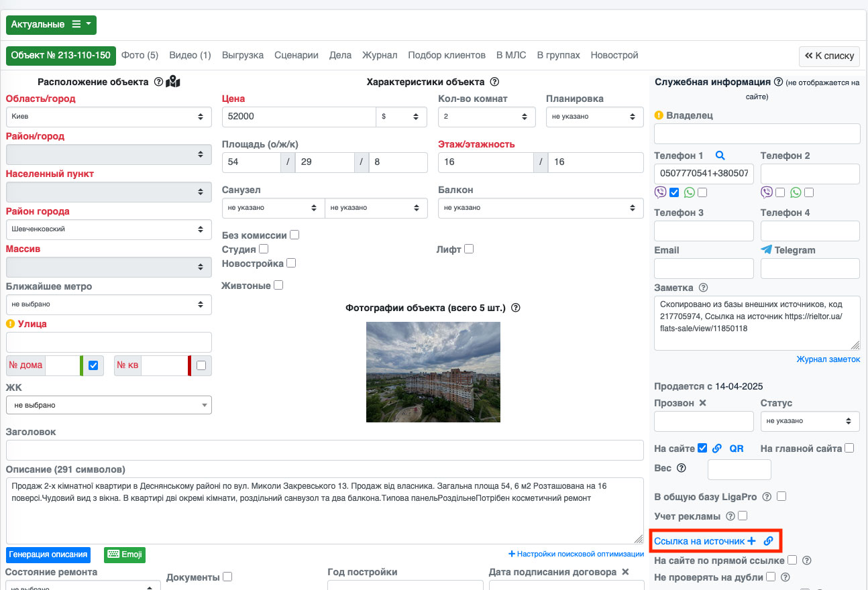The height and width of the screenshot is (590, 868).
Task: Click search magnifier beside Телефон 1
Action: [720, 156]
